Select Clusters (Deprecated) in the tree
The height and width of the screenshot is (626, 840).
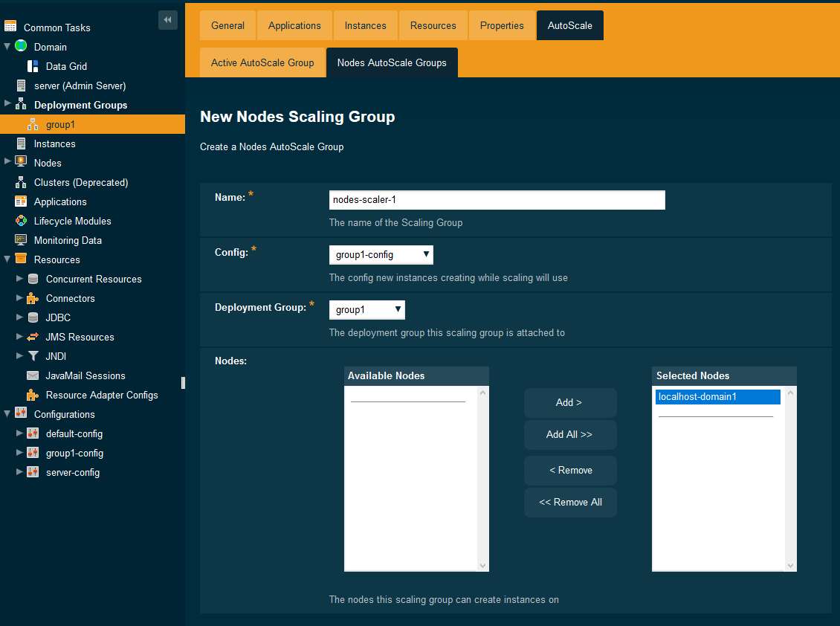(x=81, y=183)
